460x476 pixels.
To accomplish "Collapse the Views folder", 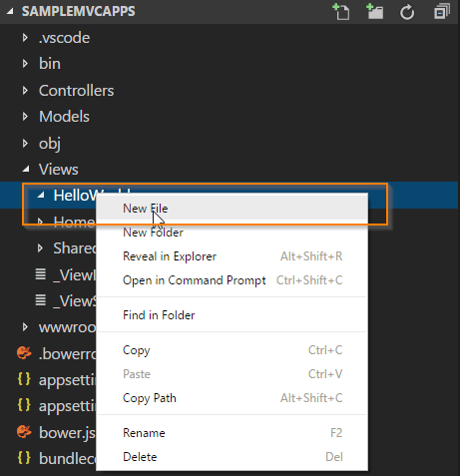I will point(26,170).
